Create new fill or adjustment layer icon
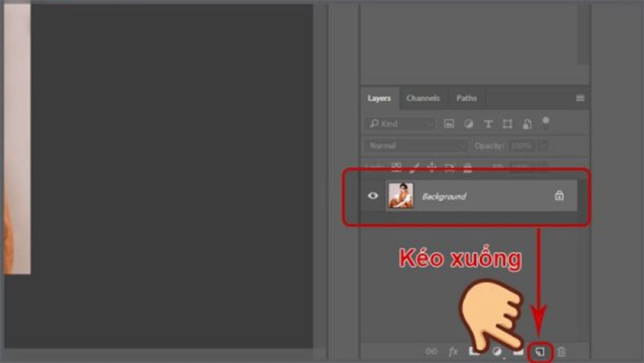 pos(497,351)
